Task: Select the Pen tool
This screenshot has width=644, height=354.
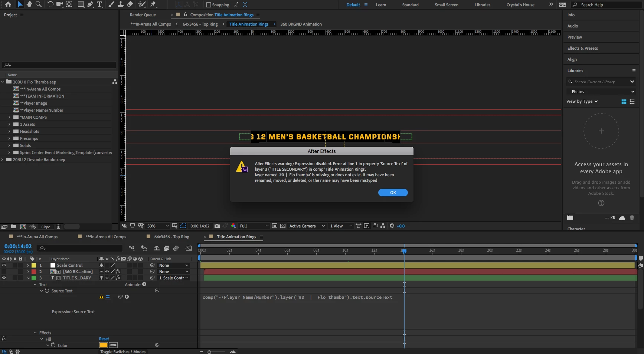Action: [90, 4]
